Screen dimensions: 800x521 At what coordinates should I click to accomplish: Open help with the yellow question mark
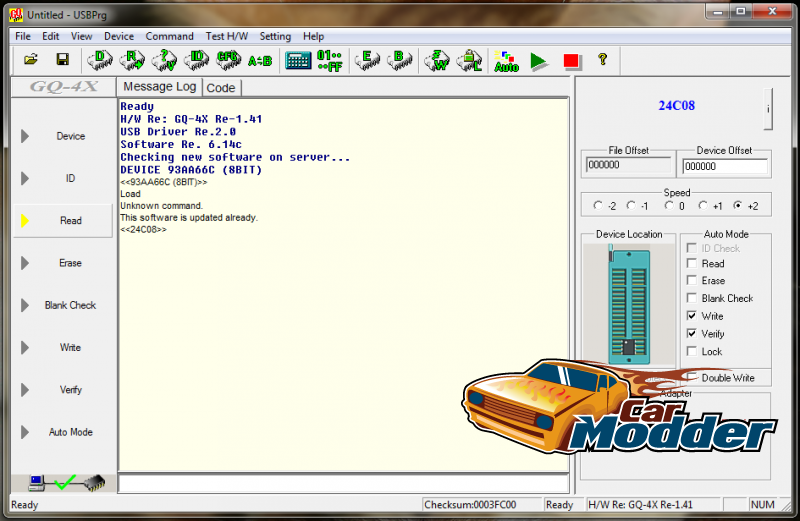tap(603, 60)
